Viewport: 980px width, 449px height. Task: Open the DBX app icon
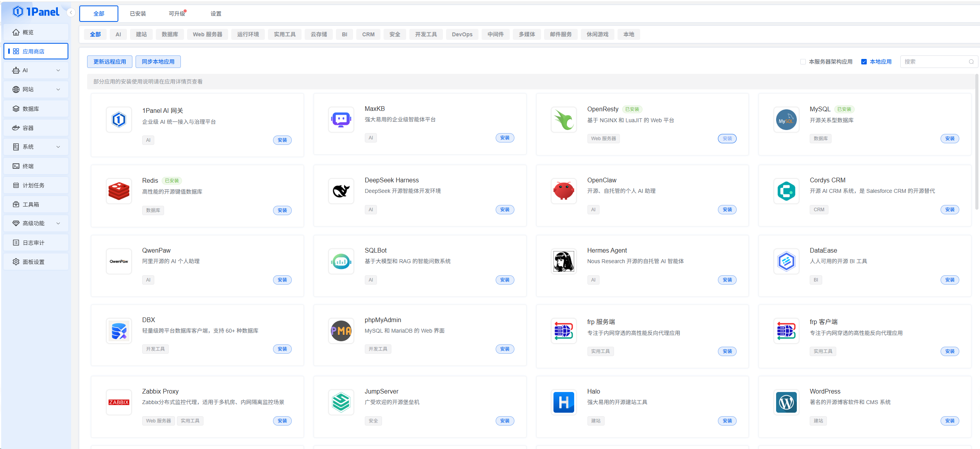(x=119, y=331)
